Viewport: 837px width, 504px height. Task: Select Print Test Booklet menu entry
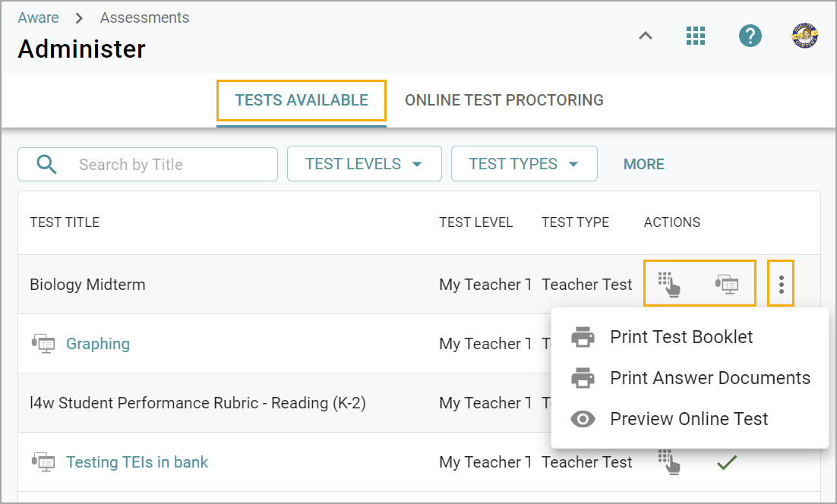tap(690, 337)
